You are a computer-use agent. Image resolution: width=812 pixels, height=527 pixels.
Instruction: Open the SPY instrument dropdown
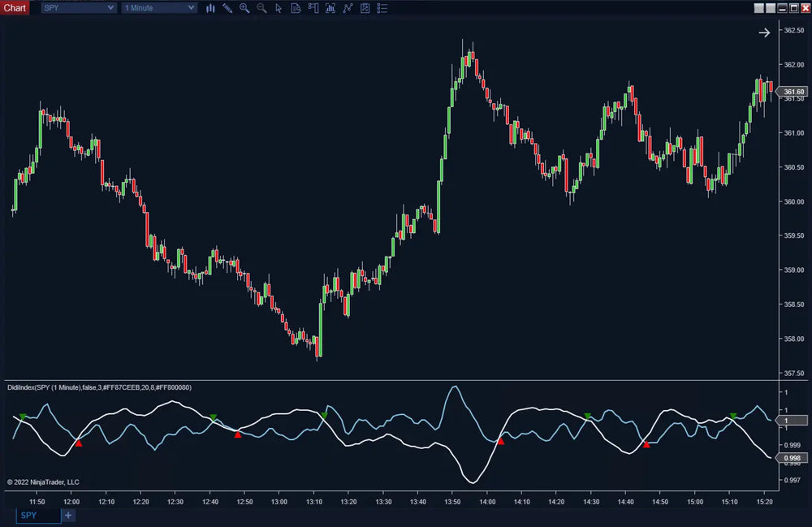pyautogui.click(x=78, y=8)
